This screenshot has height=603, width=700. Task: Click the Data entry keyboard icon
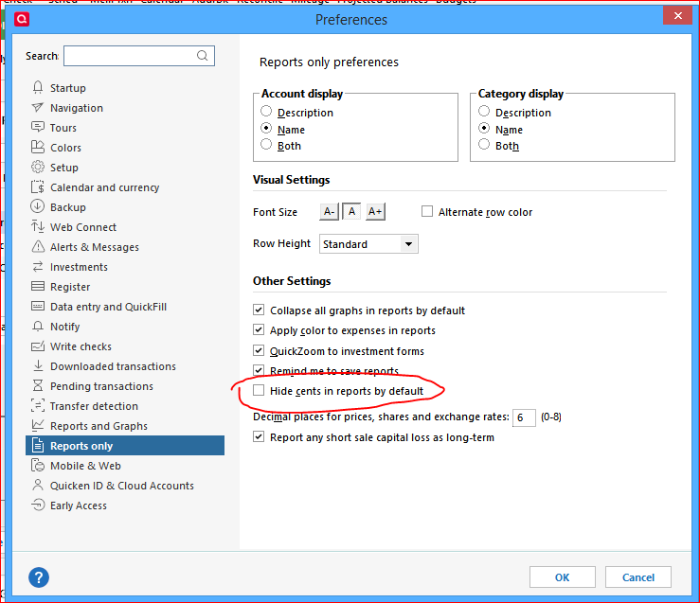click(x=38, y=306)
